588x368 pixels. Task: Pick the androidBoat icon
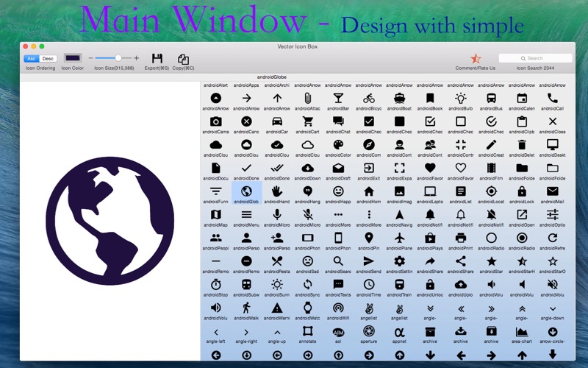[399, 99]
